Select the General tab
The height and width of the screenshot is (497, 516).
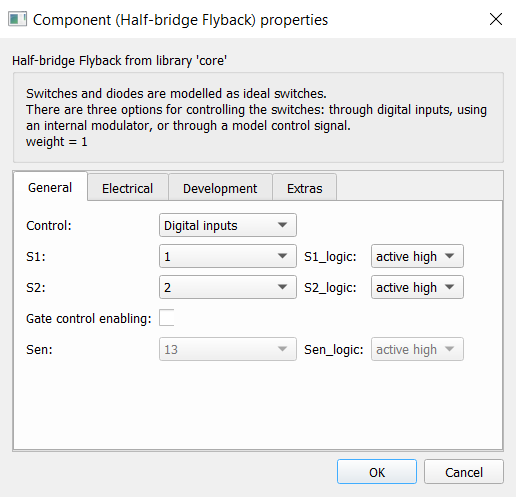[x=50, y=187]
